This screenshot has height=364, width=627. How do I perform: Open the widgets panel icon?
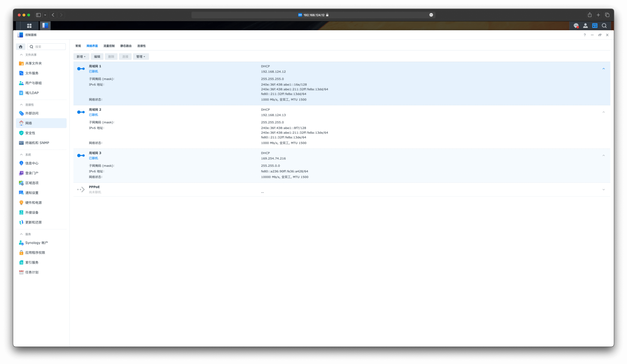(595, 26)
